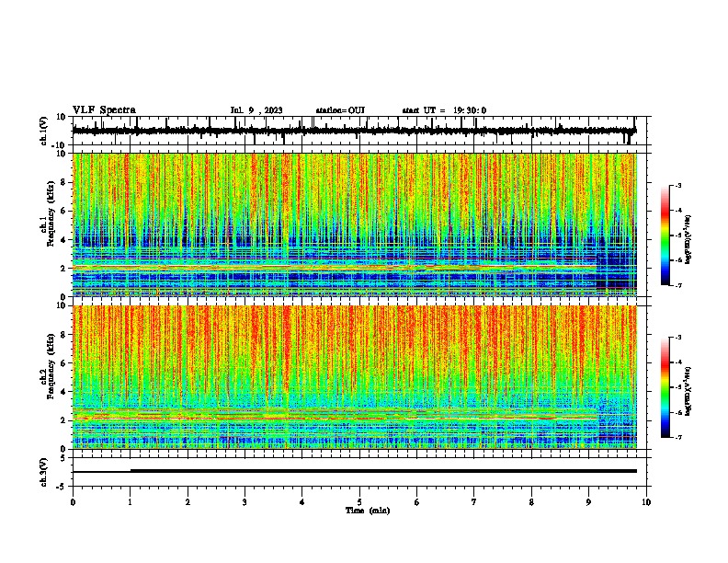Click the ch.1 color scale log(PSD) unit label
Screen dimensions: 728x563
(x=688, y=239)
